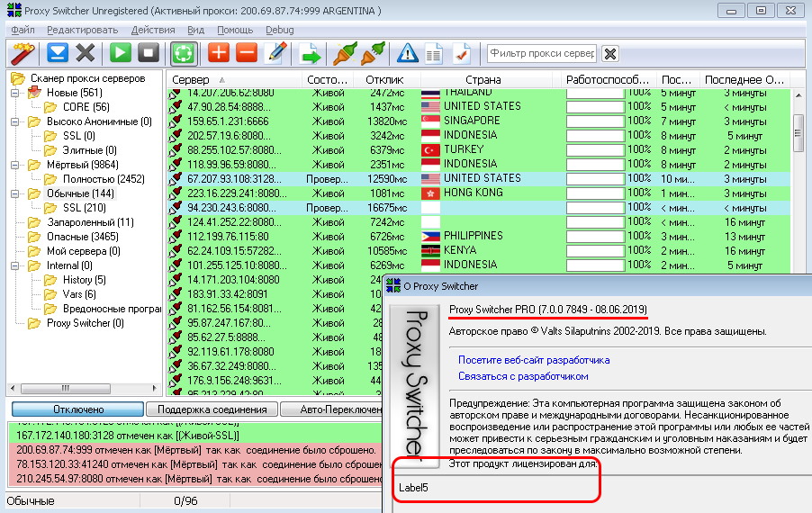Sort by the Отклик column header
The width and height of the screenshot is (812, 513).
pyautogui.click(x=387, y=80)
